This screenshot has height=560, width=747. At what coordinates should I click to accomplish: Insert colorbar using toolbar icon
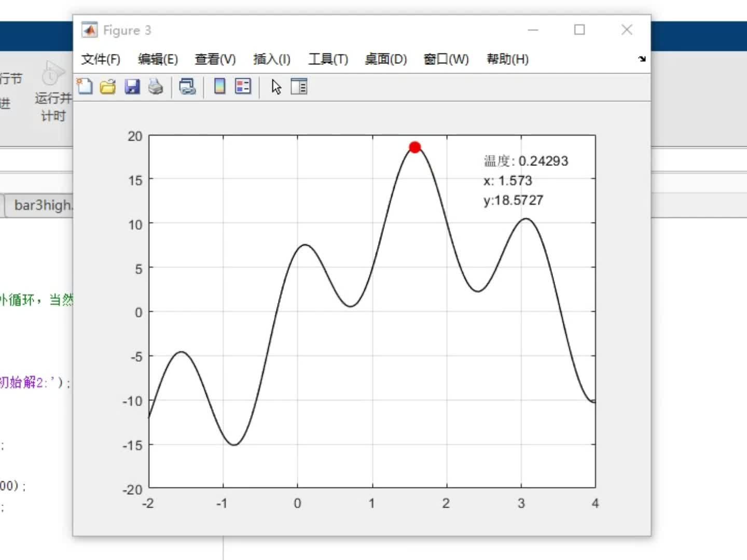(x=219, y=87)
